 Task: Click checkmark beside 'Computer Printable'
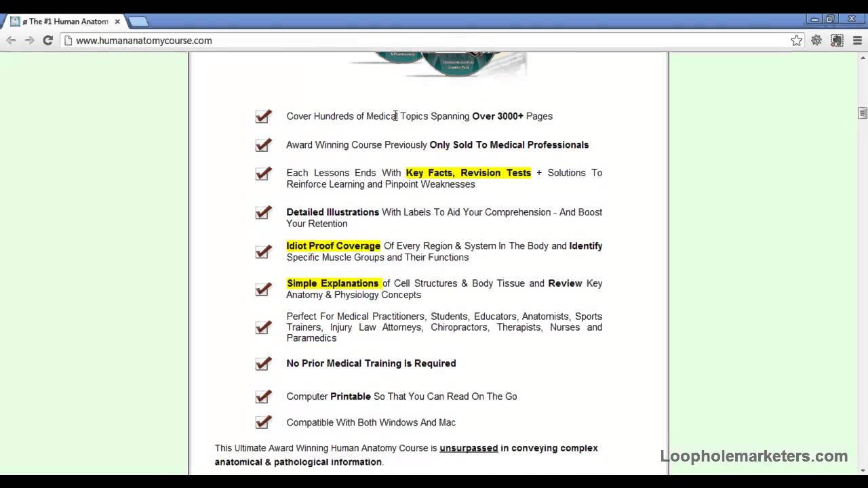pyautogui.click(x=263, y=396)
